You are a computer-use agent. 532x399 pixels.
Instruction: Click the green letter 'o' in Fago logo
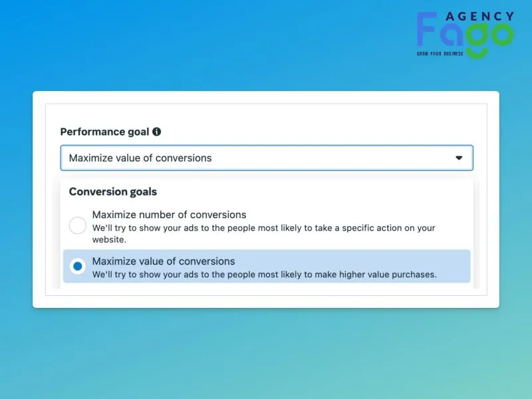click(x=501, y=34)
